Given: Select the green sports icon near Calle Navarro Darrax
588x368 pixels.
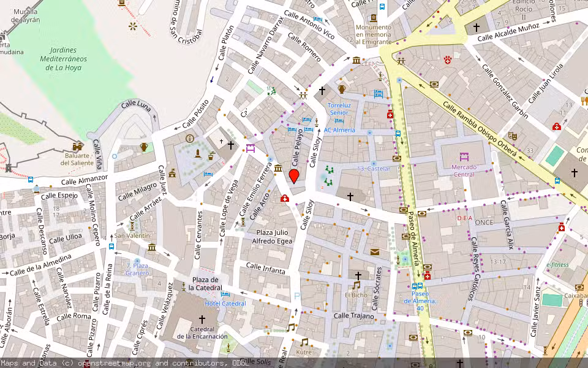Looking at the screenshot, I should 271,90.
